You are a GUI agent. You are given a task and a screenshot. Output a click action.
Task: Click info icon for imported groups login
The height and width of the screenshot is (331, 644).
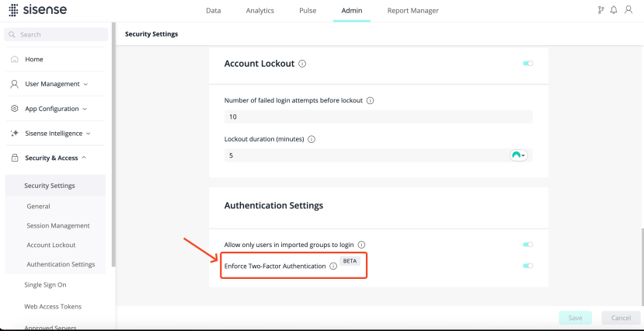361,244
